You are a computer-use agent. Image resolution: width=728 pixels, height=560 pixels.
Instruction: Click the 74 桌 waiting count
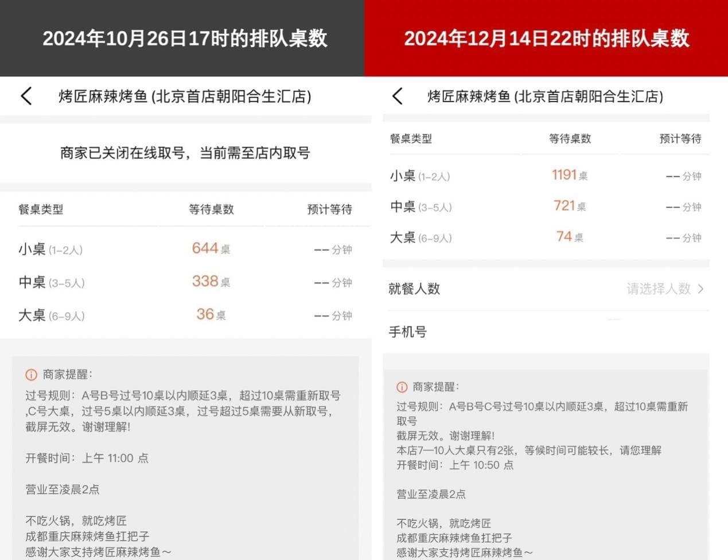569,237
